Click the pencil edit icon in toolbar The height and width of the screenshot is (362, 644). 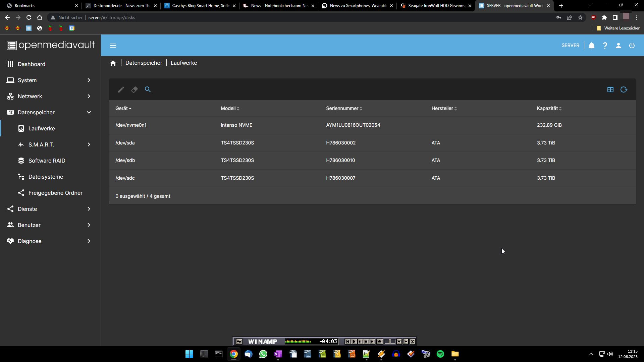(121, 89)
